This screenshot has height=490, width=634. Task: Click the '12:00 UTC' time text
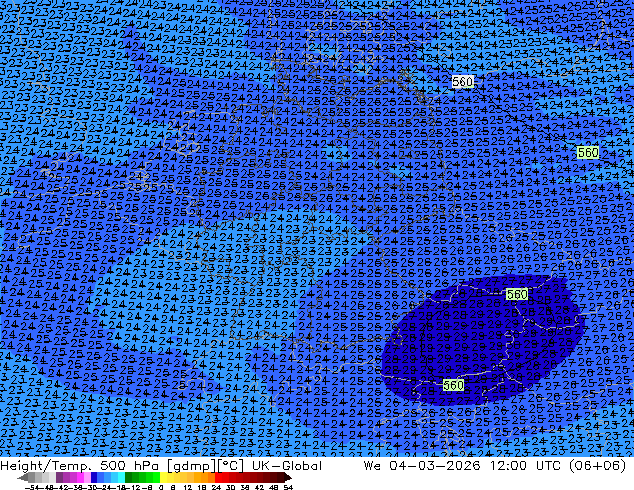525,466
